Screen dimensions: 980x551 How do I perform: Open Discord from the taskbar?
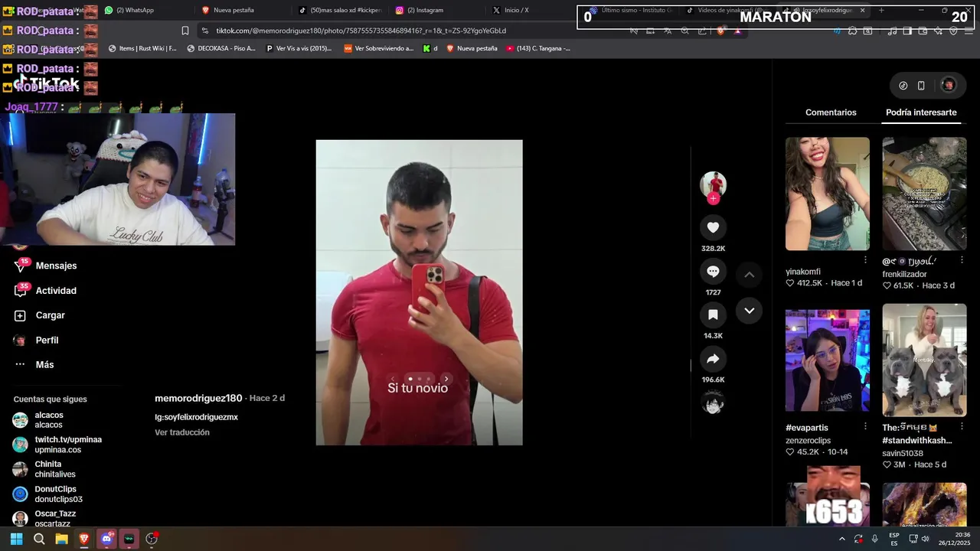[x=106, y=539]
